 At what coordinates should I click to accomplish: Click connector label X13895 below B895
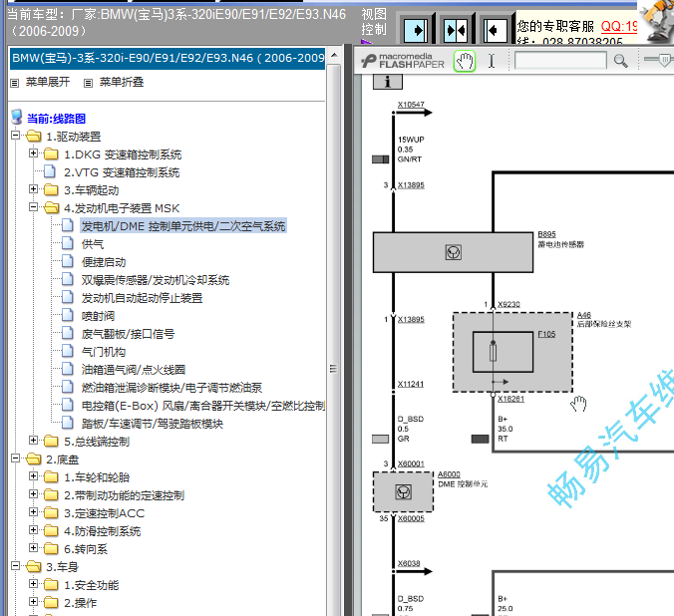(411, 319)
